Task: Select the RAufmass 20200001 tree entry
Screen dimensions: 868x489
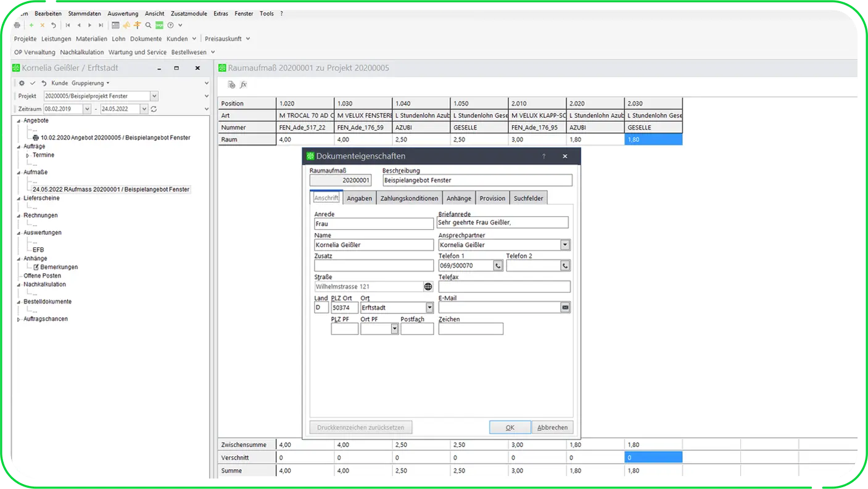Action: [x=111, y=190]
